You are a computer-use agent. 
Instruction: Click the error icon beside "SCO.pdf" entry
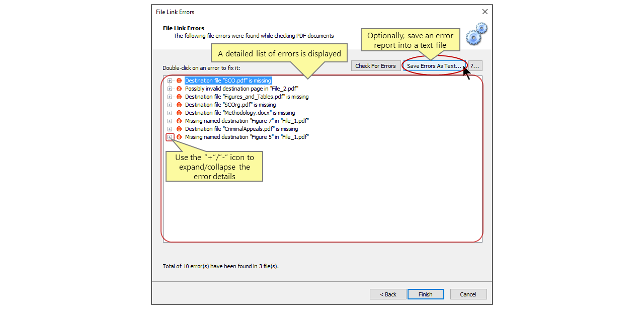coord(179,81)
